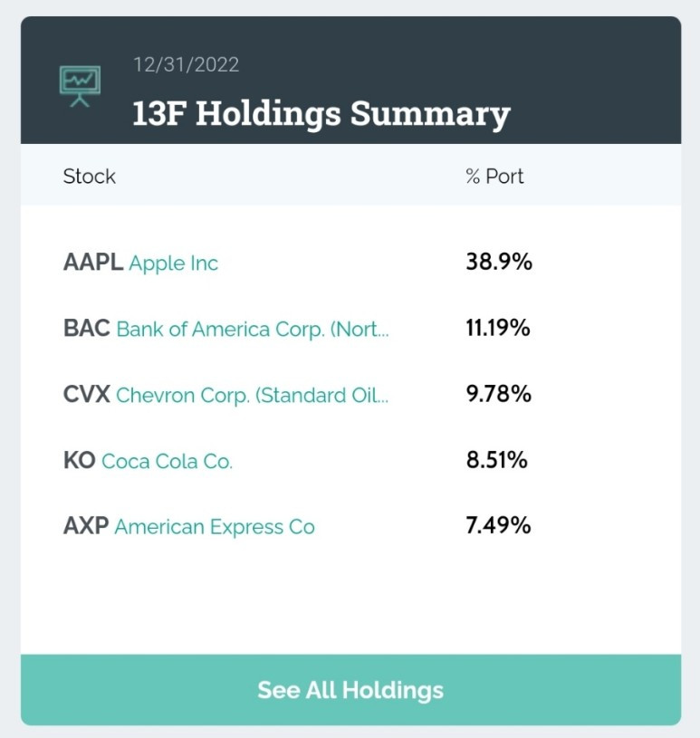Click Chevron's 9.78% portfolio value
The height and width of the screenshot is (738, 700).
[x=499, y=394]
